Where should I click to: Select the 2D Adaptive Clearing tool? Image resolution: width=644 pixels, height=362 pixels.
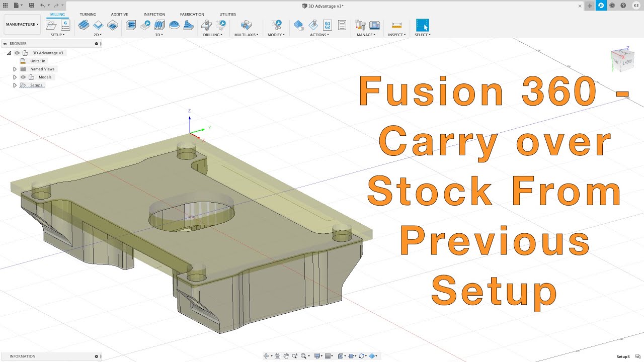tap(84, 25)
